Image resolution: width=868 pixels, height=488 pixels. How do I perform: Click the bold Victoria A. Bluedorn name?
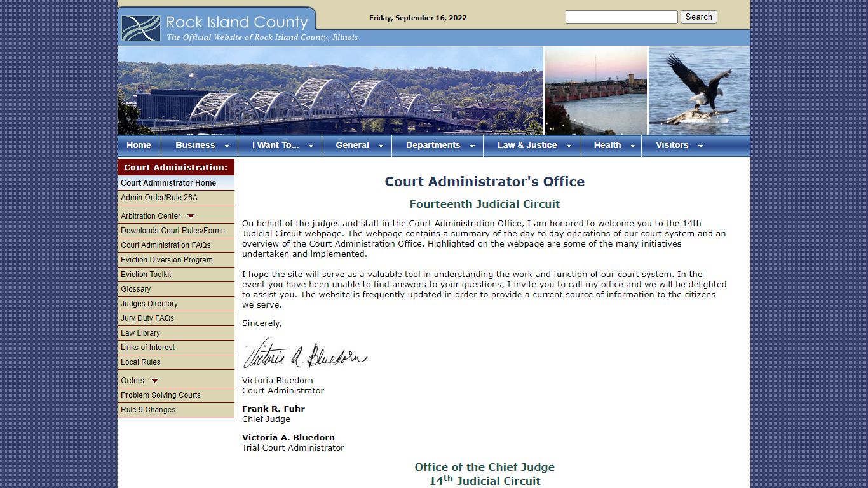[288, 437]
